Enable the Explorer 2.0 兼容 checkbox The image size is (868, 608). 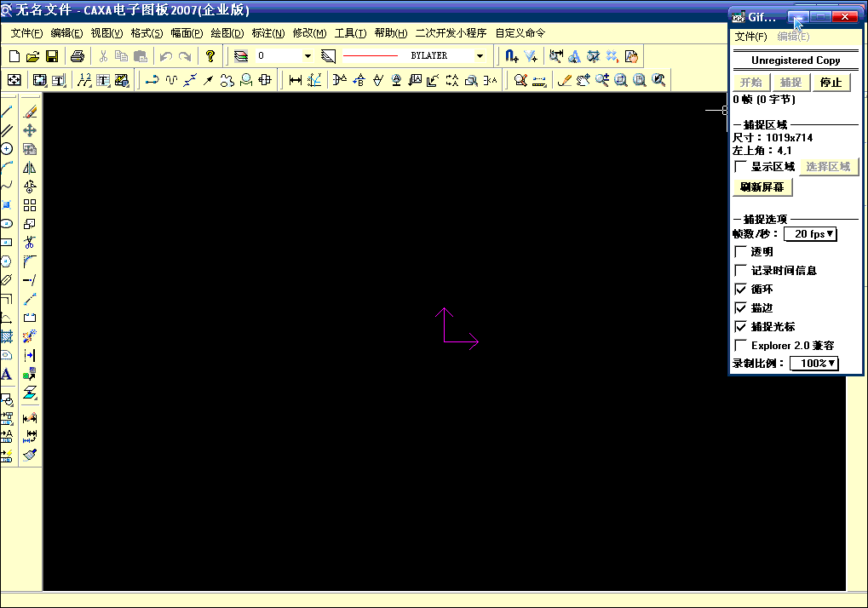[x=740, y=345]
